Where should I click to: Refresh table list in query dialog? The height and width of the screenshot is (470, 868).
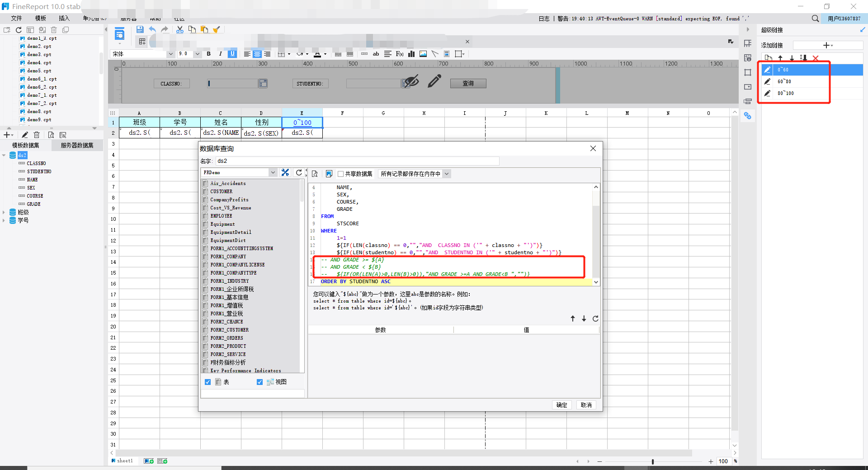pos(299,172)
